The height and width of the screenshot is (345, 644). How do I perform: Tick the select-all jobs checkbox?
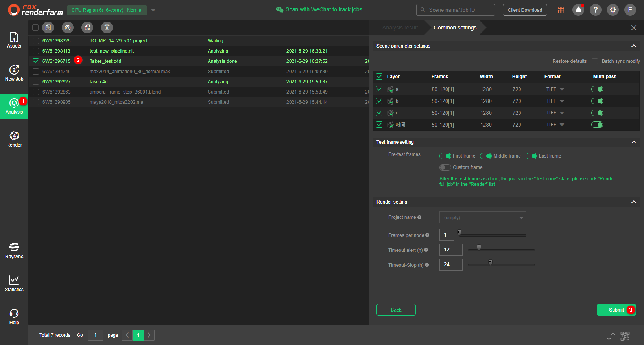coord(35,28)
